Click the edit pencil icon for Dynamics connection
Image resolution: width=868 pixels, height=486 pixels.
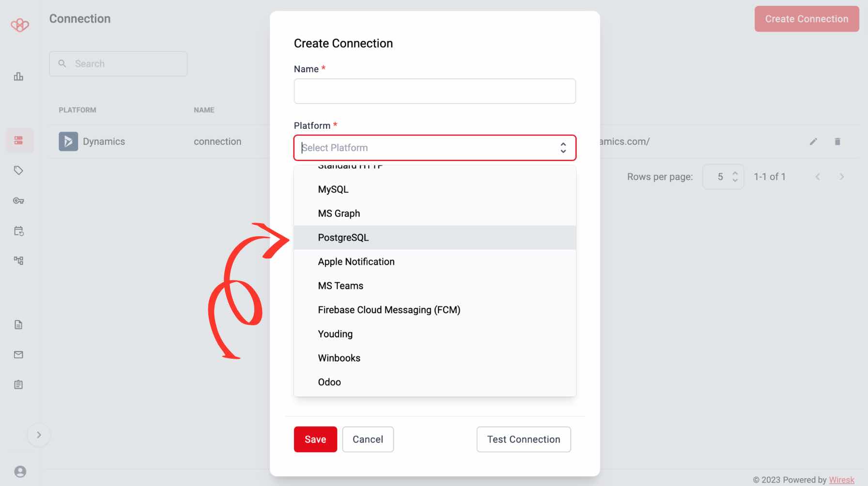tap(813, 141)
